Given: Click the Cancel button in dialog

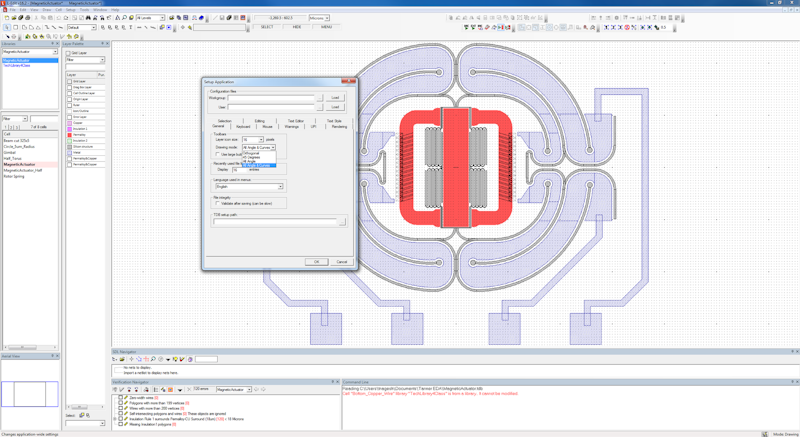Looking at the screenshot, I should tap(342, 262).
